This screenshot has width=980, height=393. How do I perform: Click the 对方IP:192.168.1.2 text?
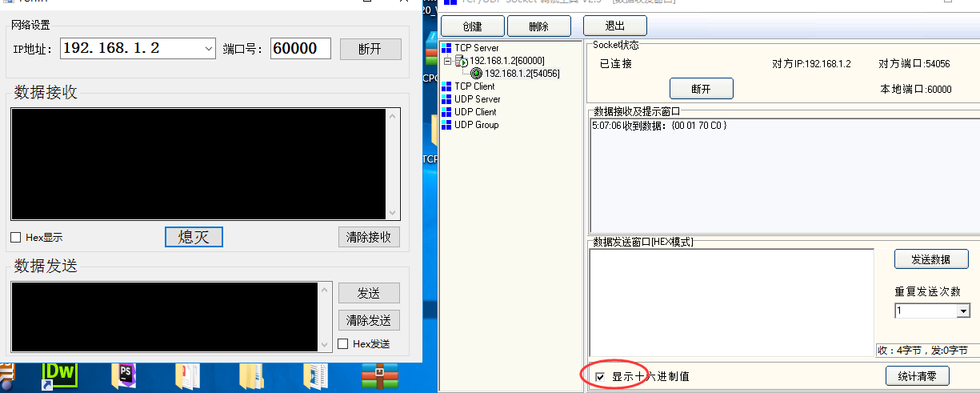coord(811,64)
